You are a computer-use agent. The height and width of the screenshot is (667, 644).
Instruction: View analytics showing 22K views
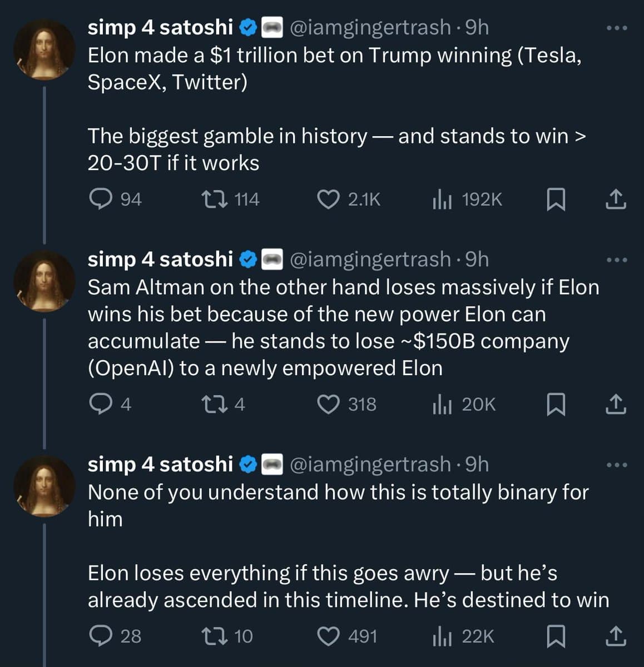(x=442, y=636)
